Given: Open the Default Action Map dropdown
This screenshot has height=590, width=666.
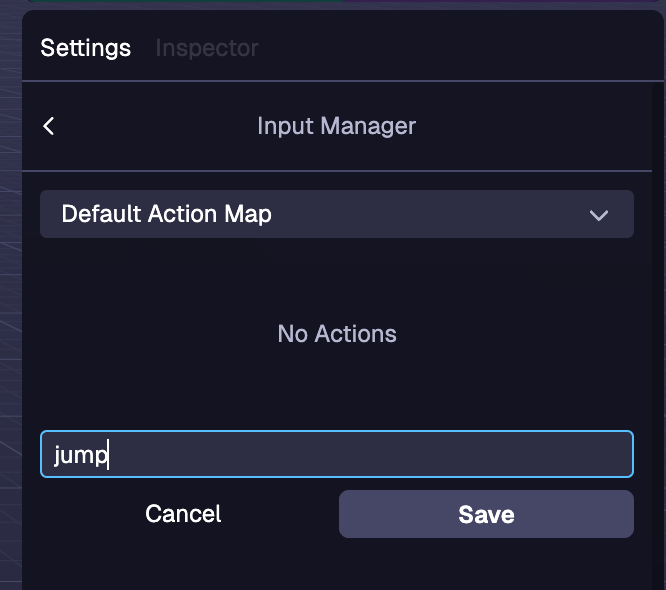Looking at the screenshot, I should pyautogui.click(x=336, y=214).
